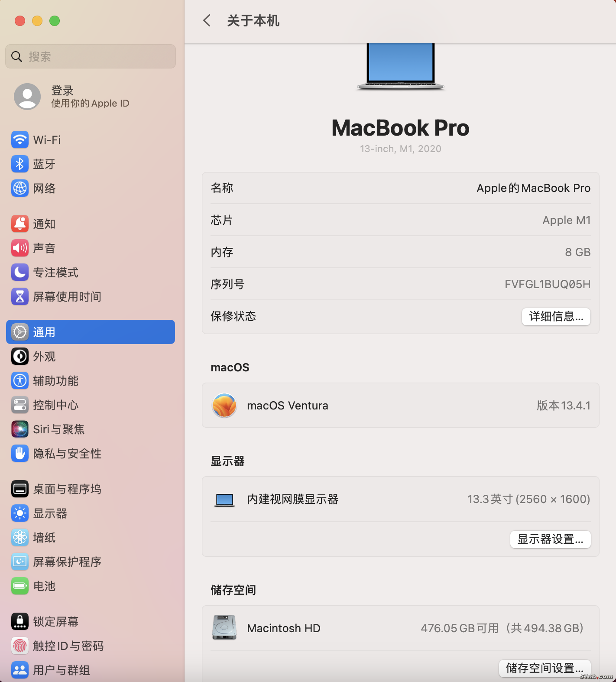Select General (通用) gear icon
This screenshot has width=616, height=682.
(x=20, y=332)
